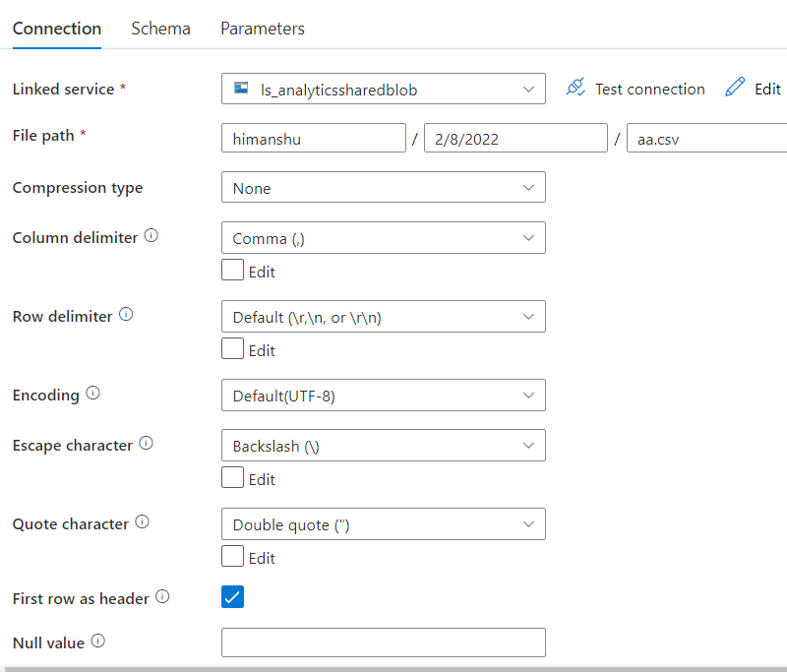787x672 pixels.
Task: Click the himanshu file path field
Action: 313,138
